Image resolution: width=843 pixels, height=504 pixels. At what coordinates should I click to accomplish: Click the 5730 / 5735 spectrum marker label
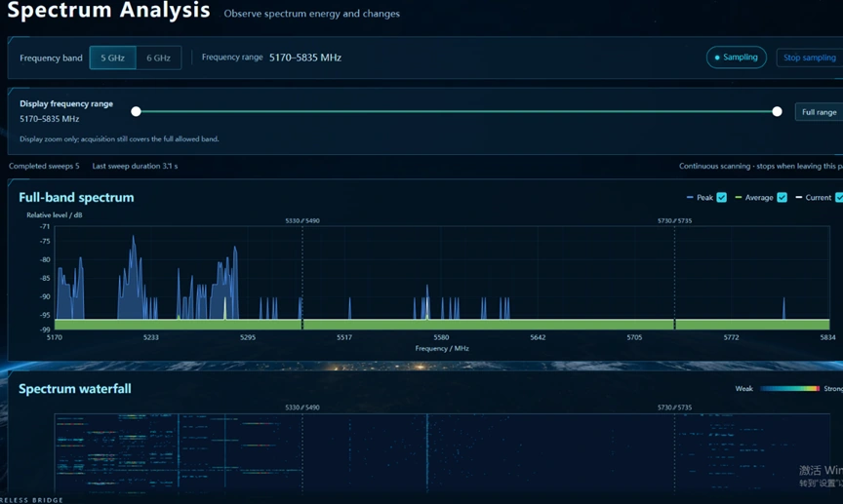tap(675, 221)
